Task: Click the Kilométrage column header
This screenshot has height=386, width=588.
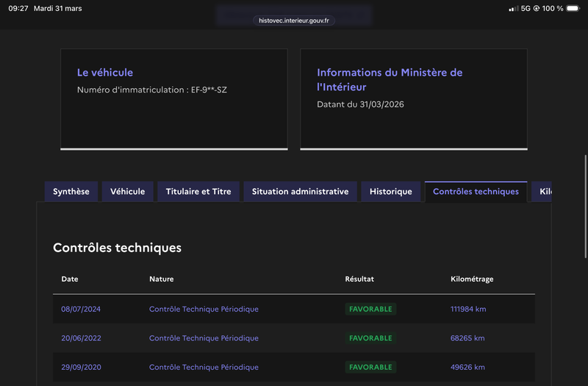Action: pos(472,279)
